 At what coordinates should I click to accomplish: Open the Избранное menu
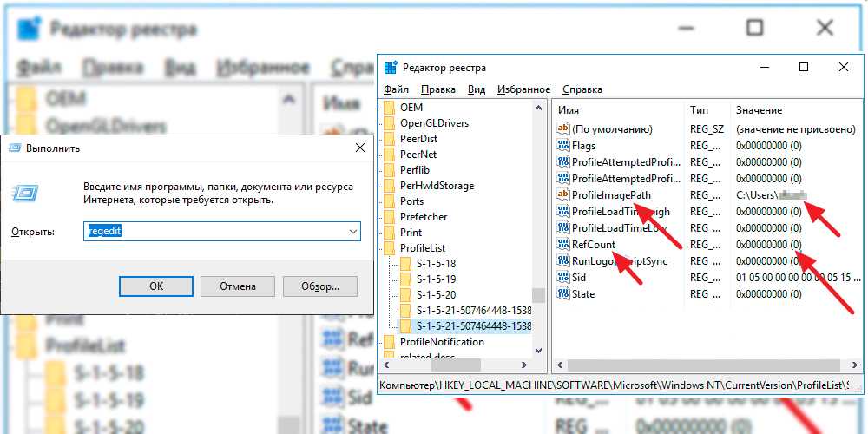tap(523, 89)
